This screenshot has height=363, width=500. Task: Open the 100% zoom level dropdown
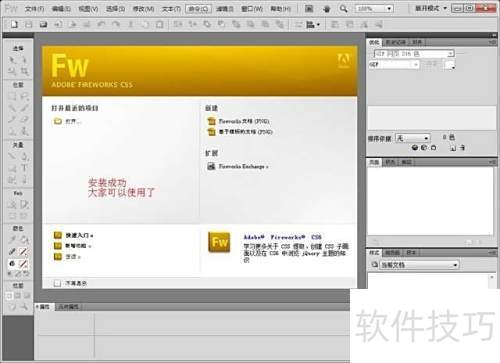pos(374,8)
